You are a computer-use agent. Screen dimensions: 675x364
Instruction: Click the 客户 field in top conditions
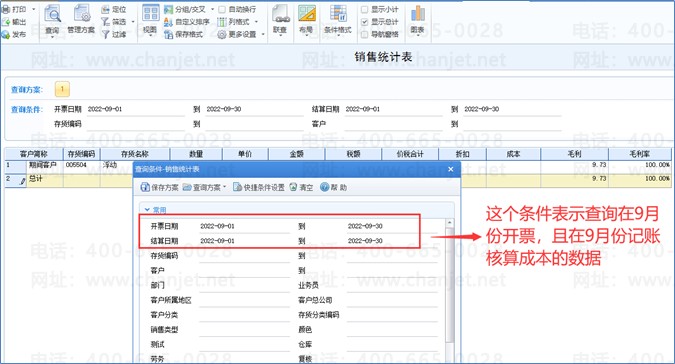394,124
